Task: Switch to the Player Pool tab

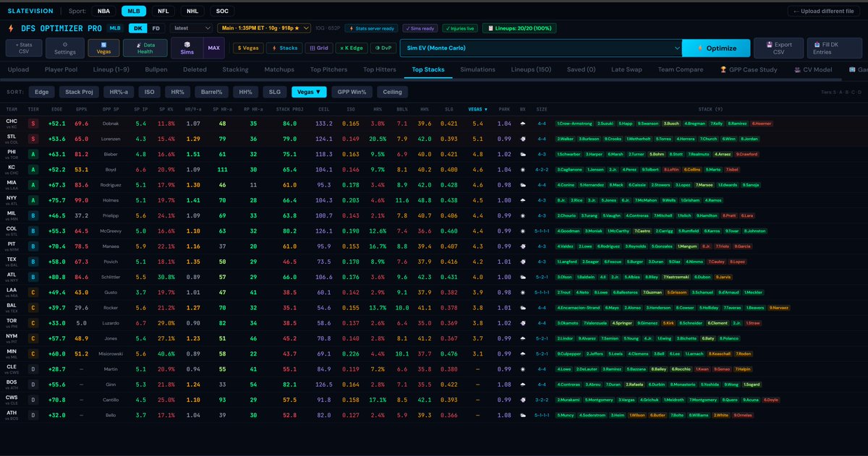Action: pos(61,69)
